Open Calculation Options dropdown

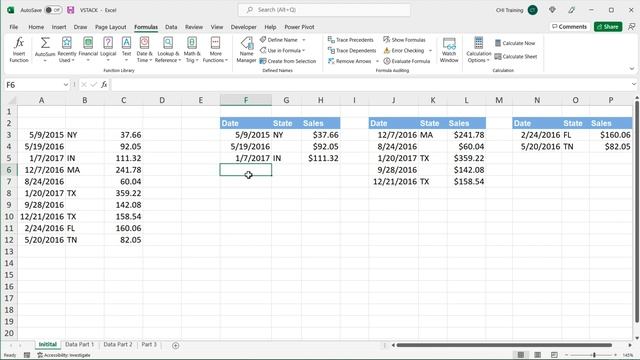coord(478,50)
